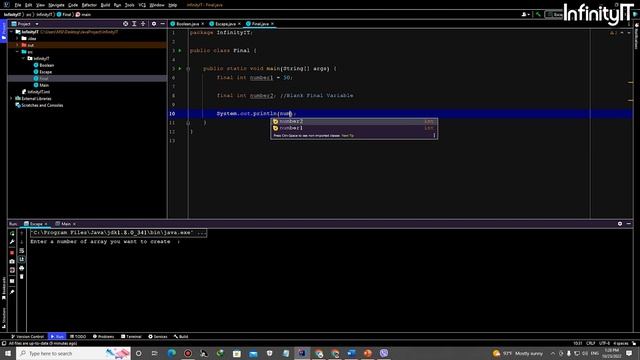This screenshot has width=640, height=360.
Task: Expand the out folder node
Action: (17, 45)
